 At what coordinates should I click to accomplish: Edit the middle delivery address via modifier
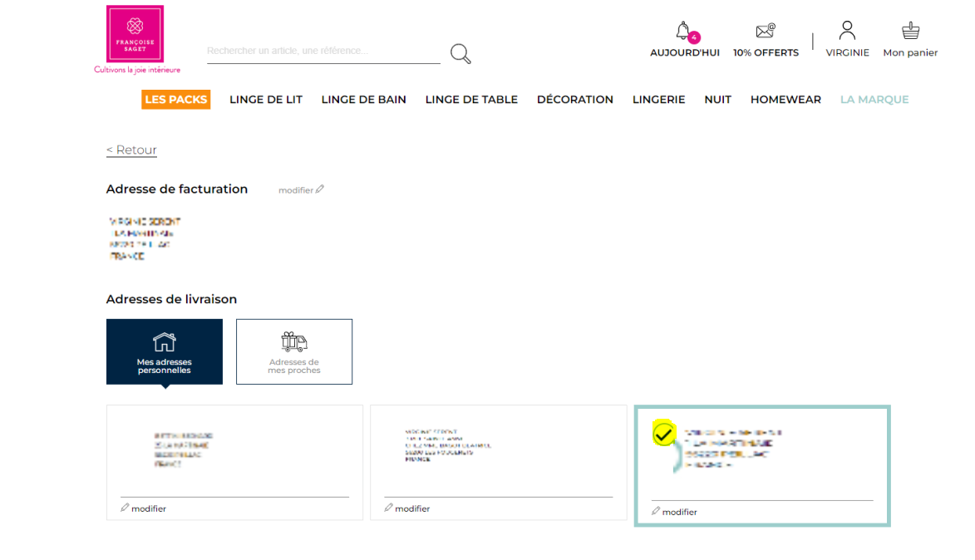(x=407, y=508)
